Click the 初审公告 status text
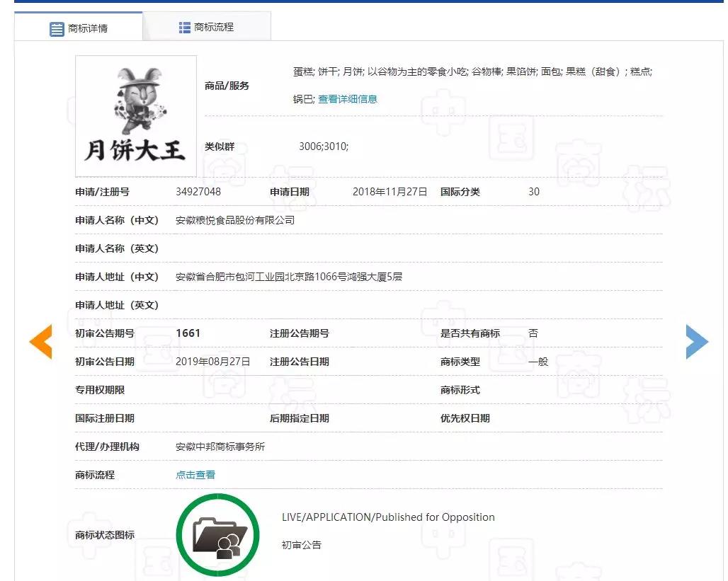This screenshot has height=581, width=728. [302, 545]
